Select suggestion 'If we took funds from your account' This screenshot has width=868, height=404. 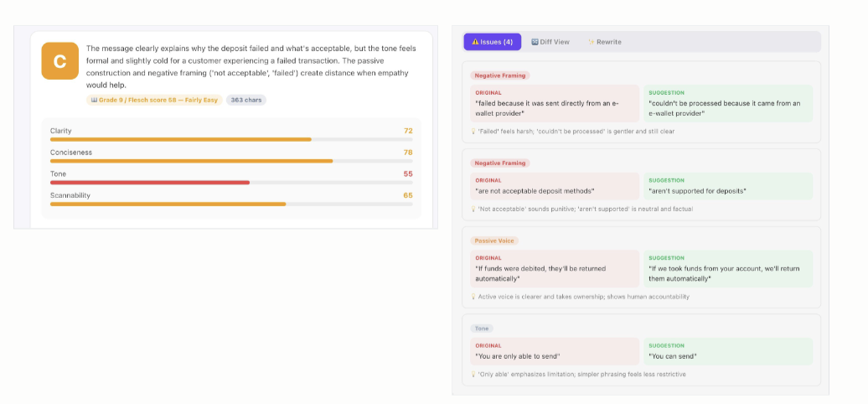pos(724,273)
